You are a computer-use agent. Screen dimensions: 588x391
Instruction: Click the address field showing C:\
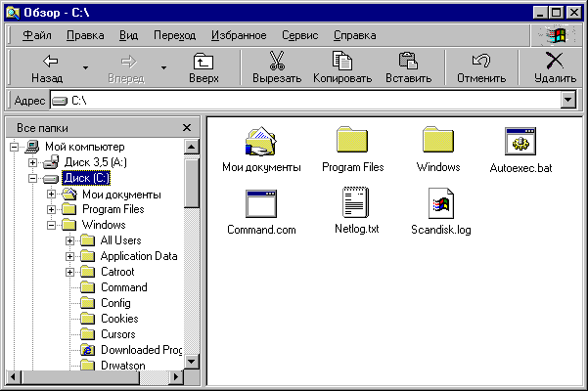[x=305, y=101]
